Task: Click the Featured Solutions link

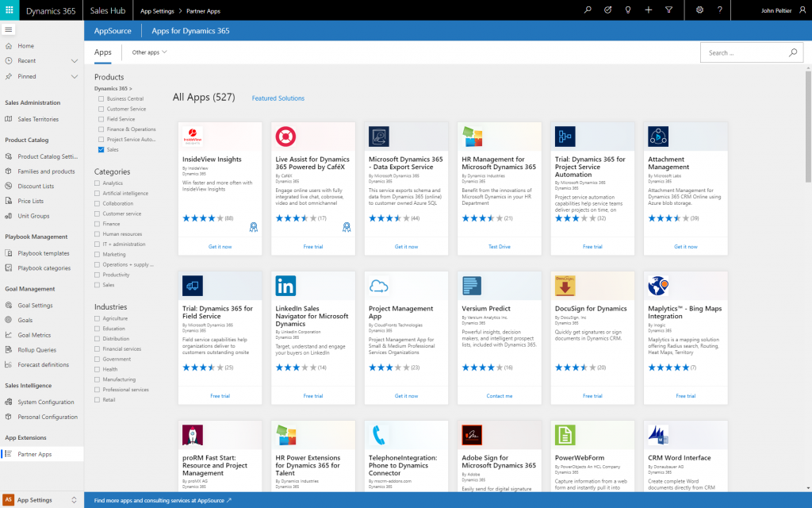Action: click(x=278, y=97)
